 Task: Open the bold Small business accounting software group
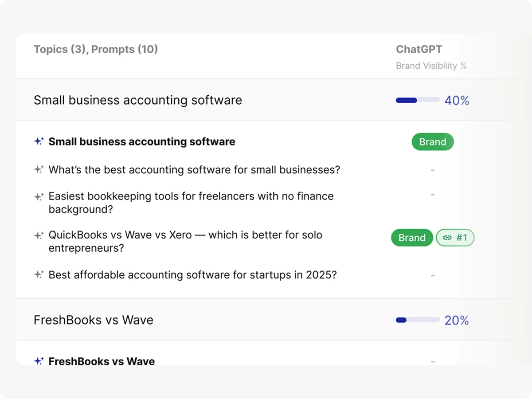coord(142,142)
